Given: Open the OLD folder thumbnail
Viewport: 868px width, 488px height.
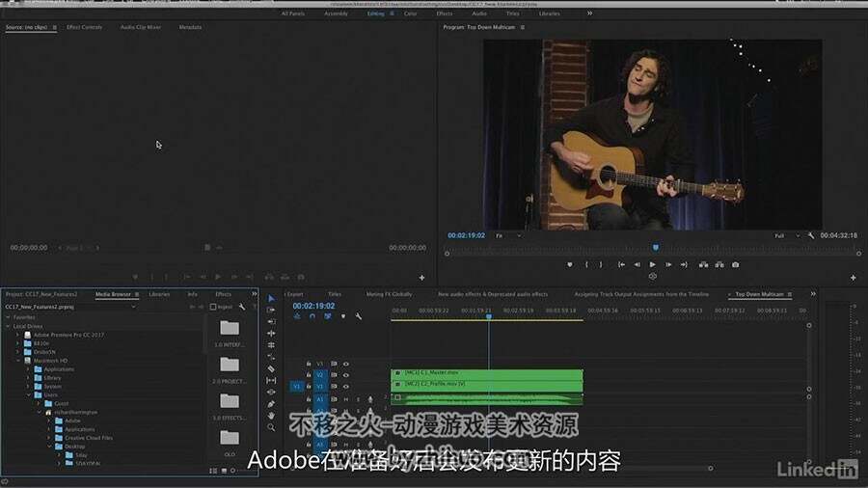Looking at the screenshot, I should click(230, 438).
